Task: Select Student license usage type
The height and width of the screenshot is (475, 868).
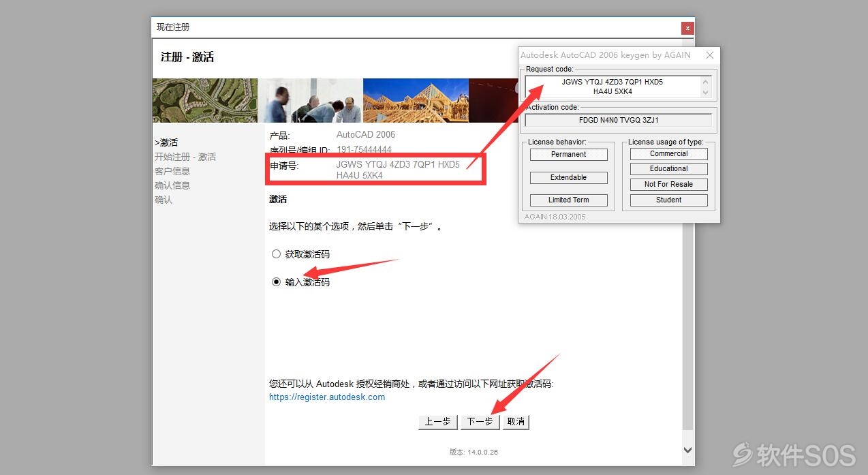Action: click(669, 200)
